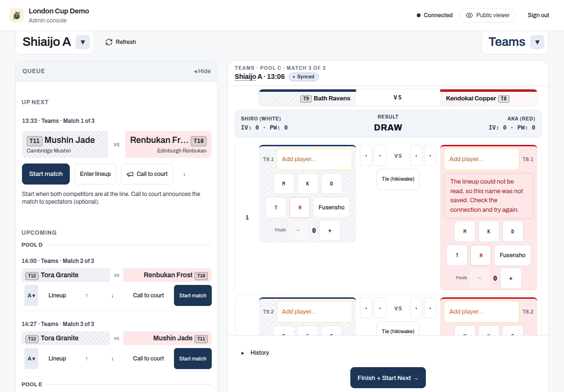
Task: Start the 14:27 Tora Granite match
Action: point(193,359)
